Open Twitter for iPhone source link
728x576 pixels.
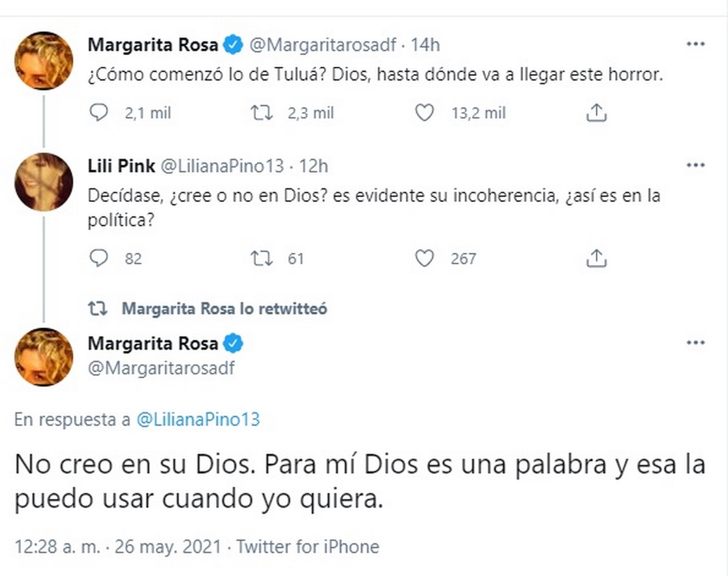pos(308,546)
